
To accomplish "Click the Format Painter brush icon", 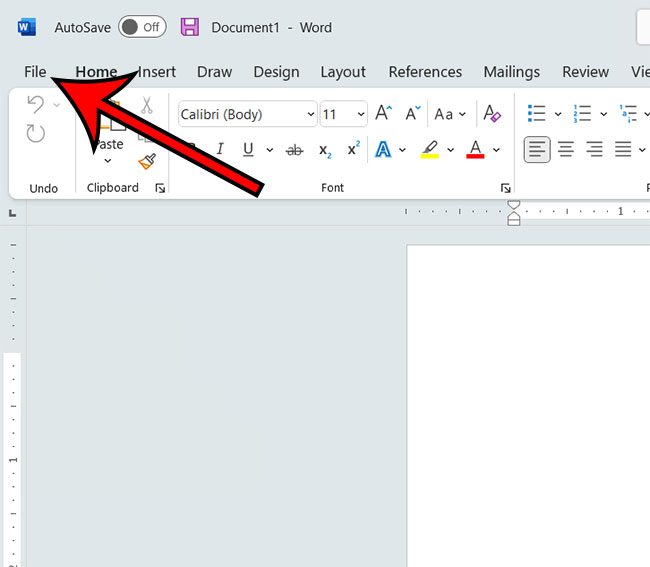I will (x=147, y=161).
